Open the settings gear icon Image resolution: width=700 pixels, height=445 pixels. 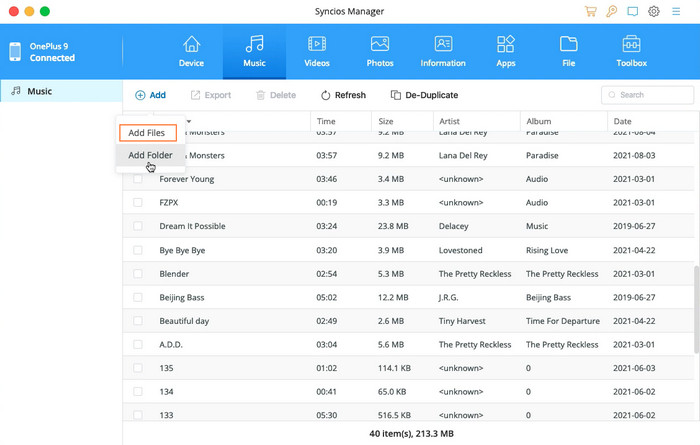click(x=654, y=11)
